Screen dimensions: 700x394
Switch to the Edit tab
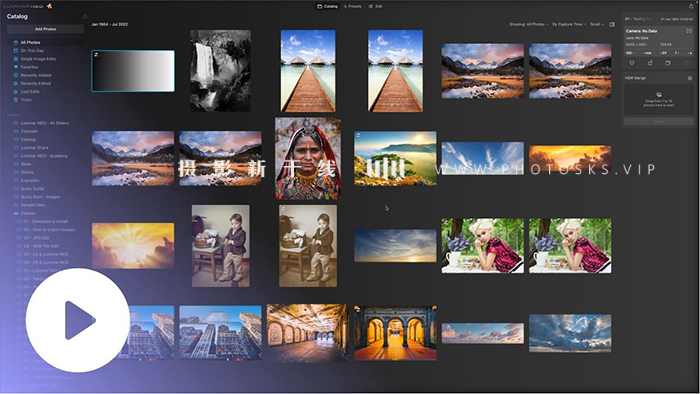[x=375, y=7]
